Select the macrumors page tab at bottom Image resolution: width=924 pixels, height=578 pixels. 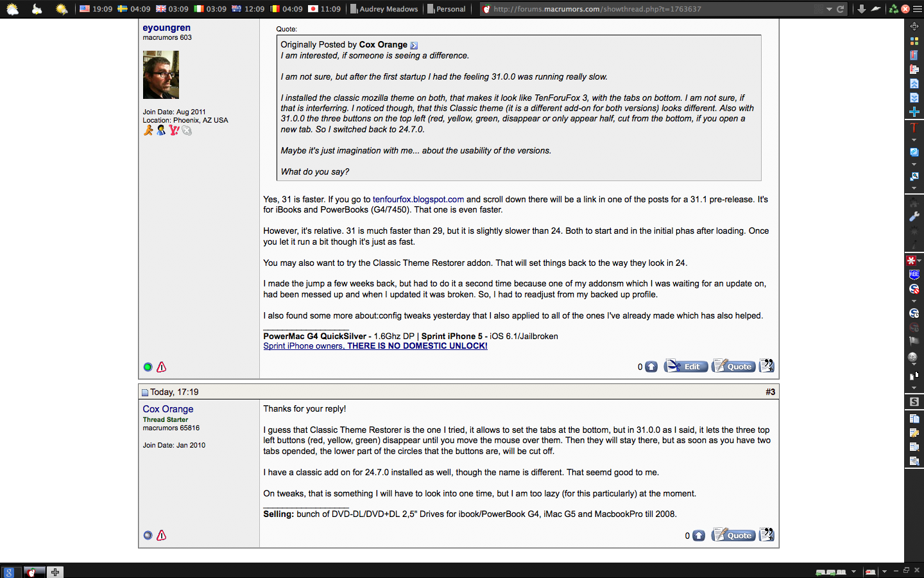click(x=33, y=572)
